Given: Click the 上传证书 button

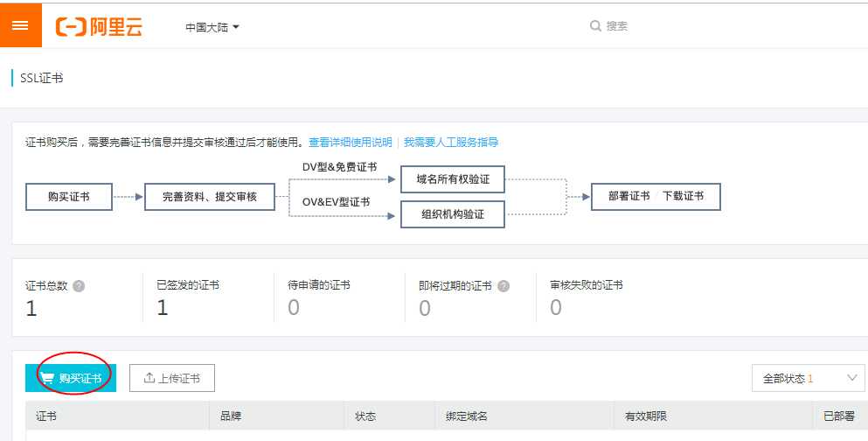Looking at the screenshot, I should [172, 378].
